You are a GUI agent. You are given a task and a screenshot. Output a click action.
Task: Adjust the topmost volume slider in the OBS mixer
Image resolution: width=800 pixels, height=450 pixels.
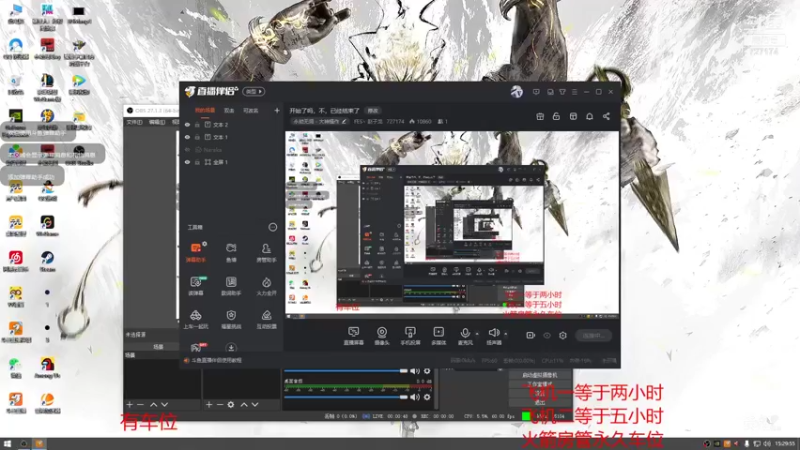point(346,371)
